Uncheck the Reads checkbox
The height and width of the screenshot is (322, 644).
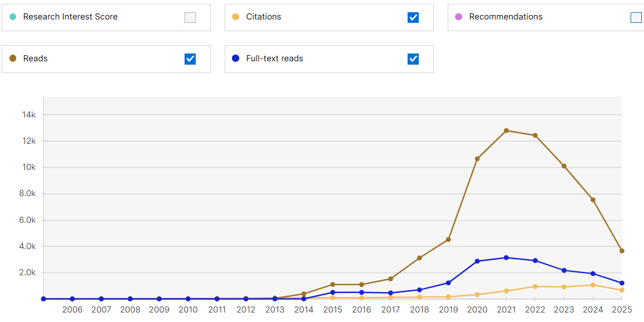click(x=190, y=59)
